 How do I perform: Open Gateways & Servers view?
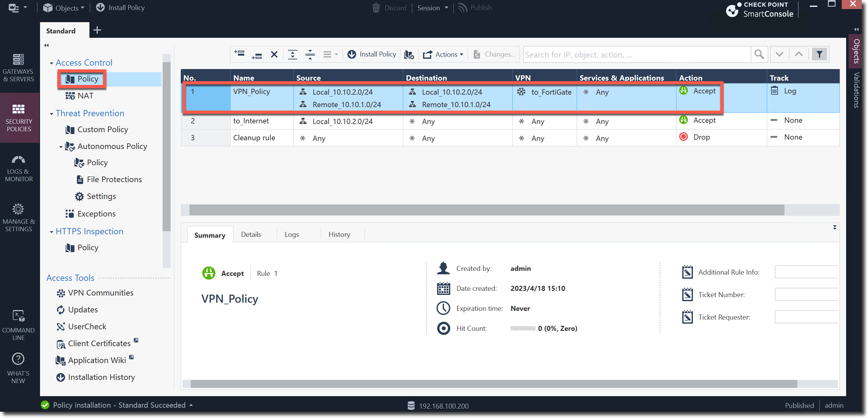[18, 67]
